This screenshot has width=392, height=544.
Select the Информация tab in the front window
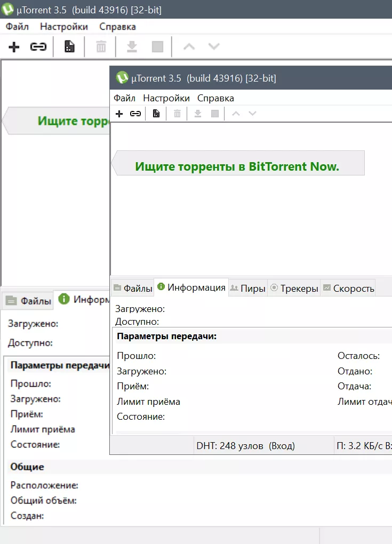191,287
